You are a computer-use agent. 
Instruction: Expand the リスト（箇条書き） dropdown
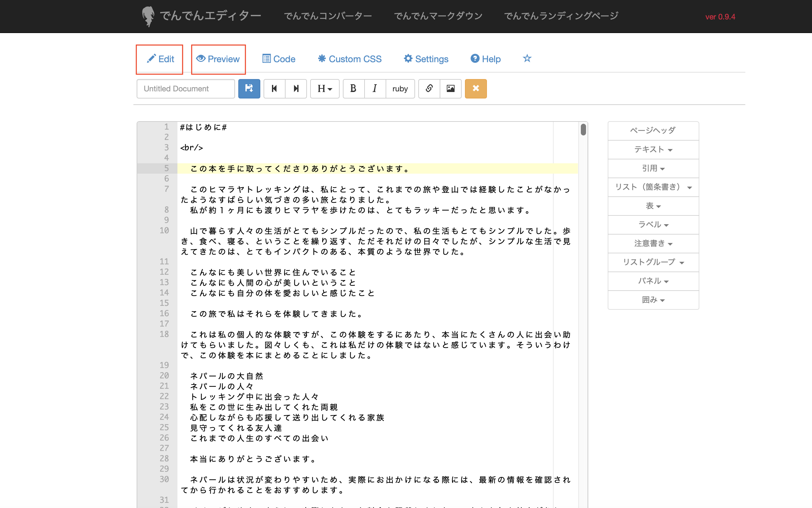[x=653, y=187]
